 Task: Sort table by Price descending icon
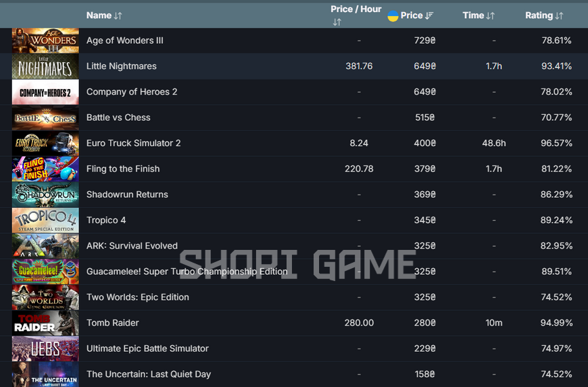pos(429,16)
